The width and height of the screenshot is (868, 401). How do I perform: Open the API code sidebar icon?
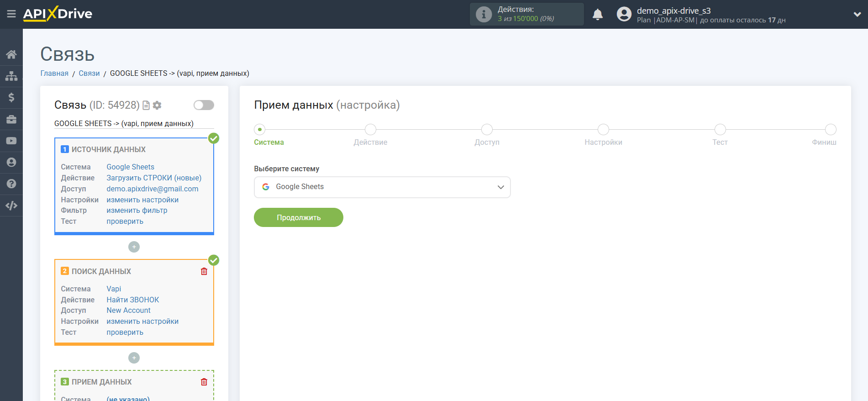tap(11, 206)
